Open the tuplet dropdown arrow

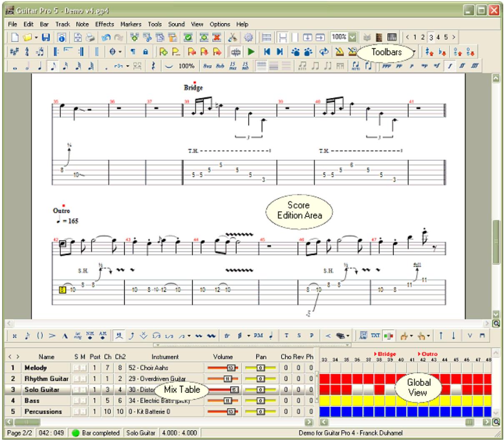pos(128,66)
